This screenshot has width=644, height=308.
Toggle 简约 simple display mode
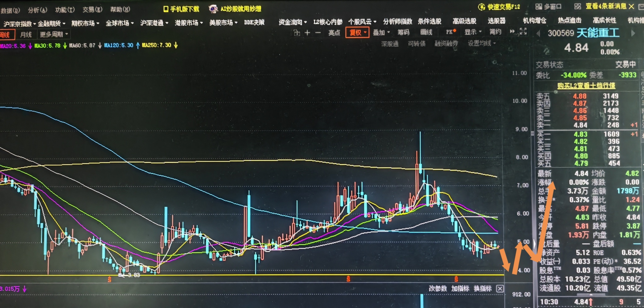pos(495,32)
